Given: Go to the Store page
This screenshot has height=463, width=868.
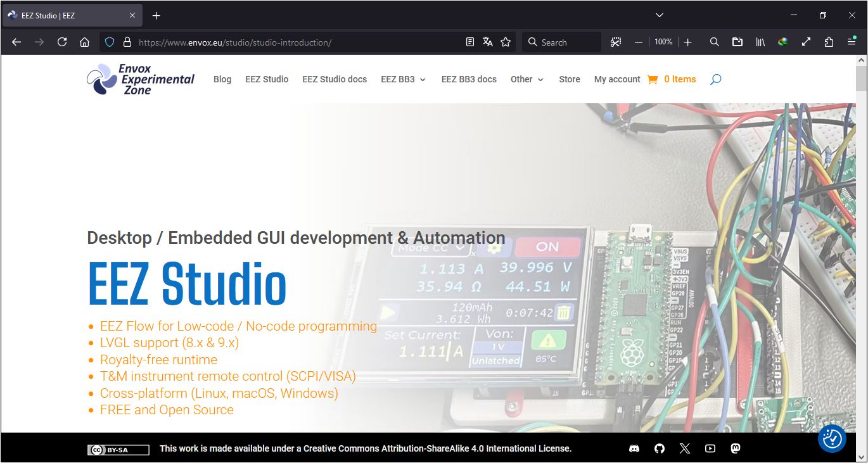Looking at the screenshot, I should pyautogui.click(x=570, y=79).
